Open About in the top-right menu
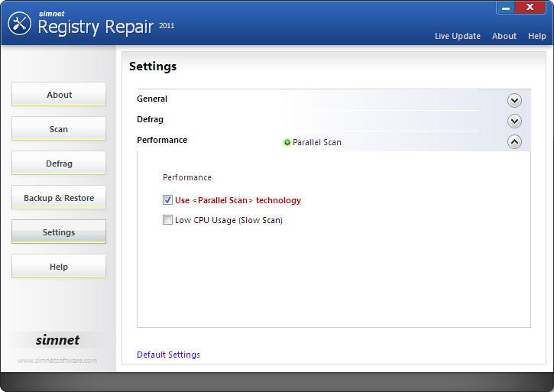This screenshot has height=392, width=554. pyautogui.click(x=504, y=36)
